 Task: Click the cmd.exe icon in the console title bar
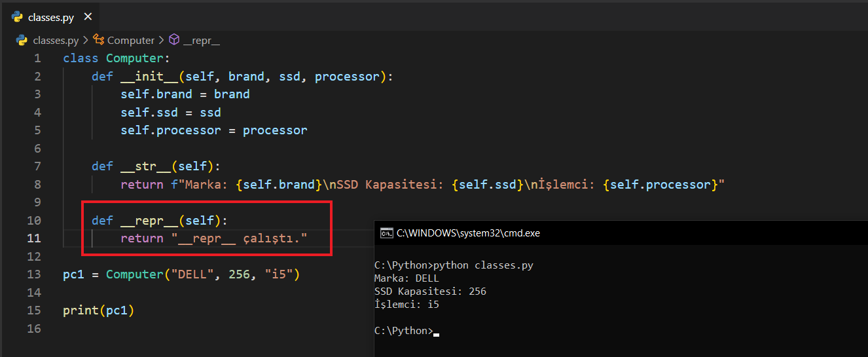pyautogui.click(x=386, y=233)
